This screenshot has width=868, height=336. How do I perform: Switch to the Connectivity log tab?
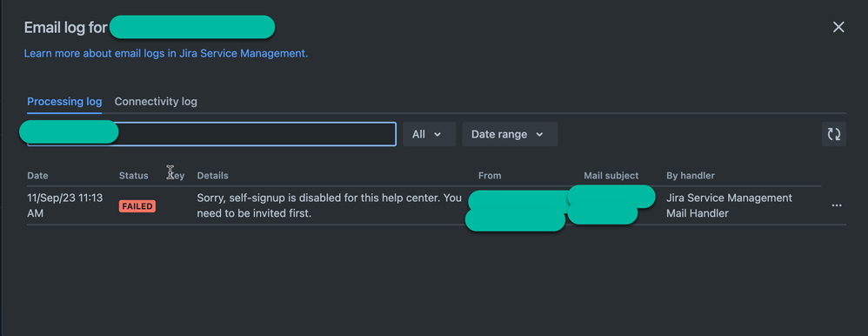click(x=156, y=102)
